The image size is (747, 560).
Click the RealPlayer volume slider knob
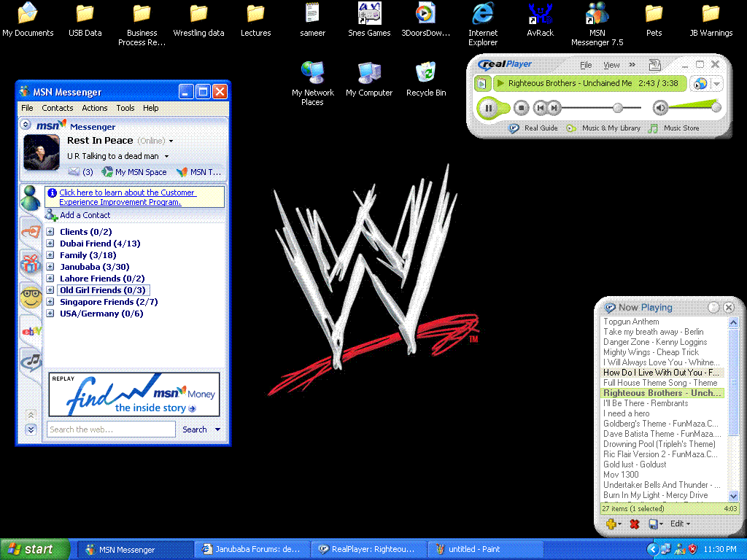(716, 108)
